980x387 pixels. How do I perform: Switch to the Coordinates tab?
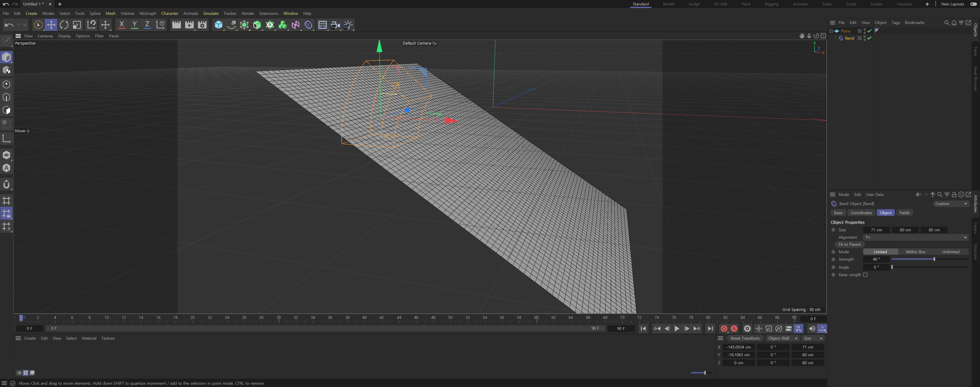861,212
